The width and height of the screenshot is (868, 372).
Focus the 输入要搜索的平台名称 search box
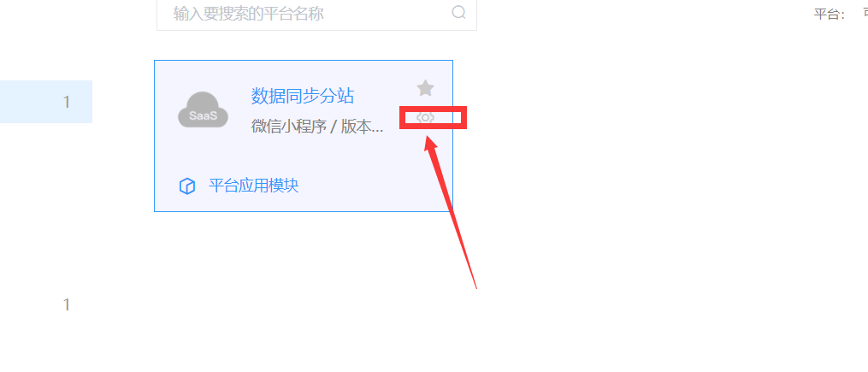click(316, 13)
